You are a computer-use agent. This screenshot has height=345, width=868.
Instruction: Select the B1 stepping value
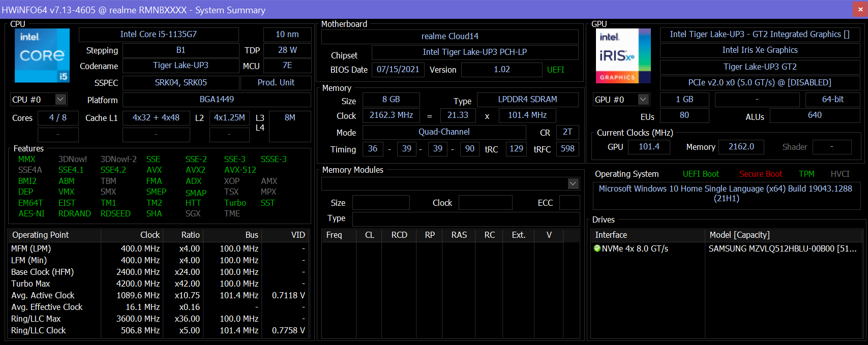click(181, 50)
